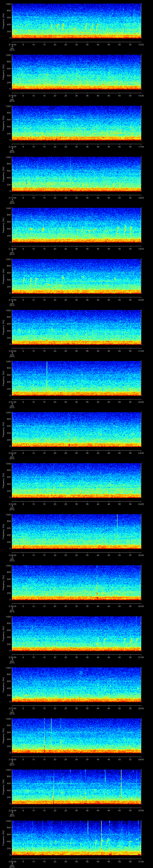
Task: Click the 2:30:00 start time label
Action: [x=12, y=861]
